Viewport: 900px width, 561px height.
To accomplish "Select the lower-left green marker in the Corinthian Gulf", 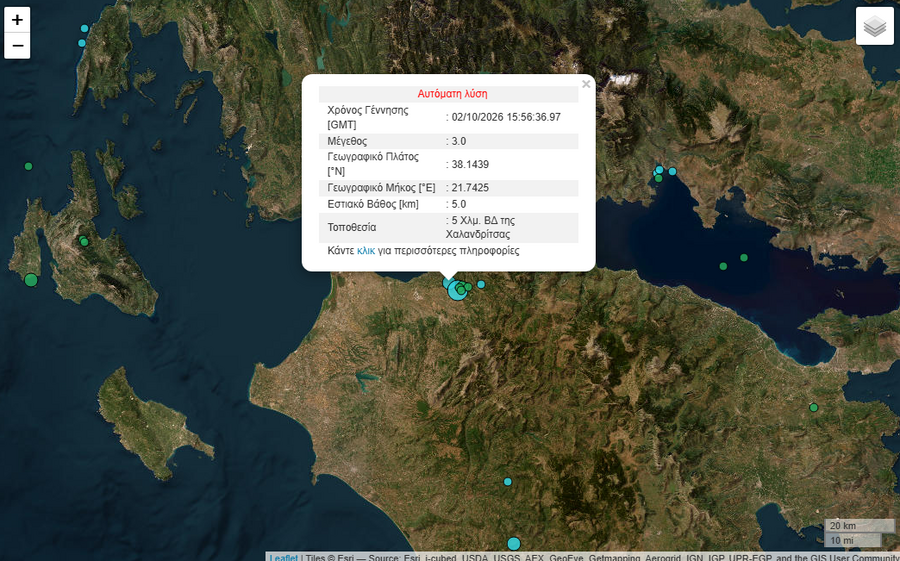I will [x=723, y=266].
